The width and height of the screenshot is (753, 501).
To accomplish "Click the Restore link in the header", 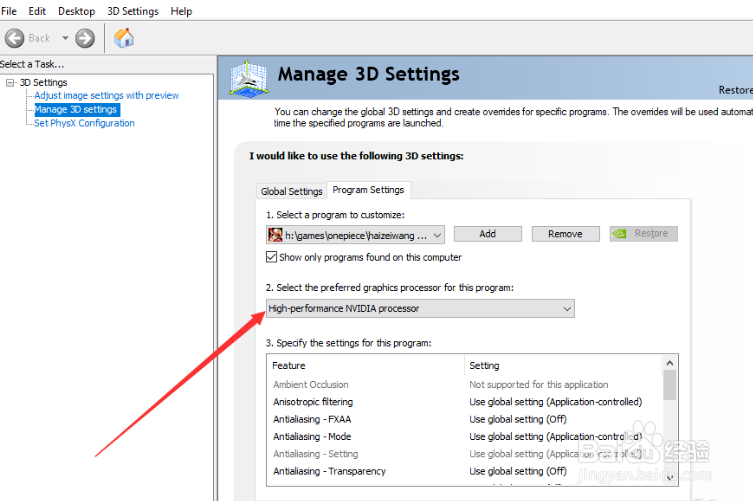I will (x=735, y=90).
